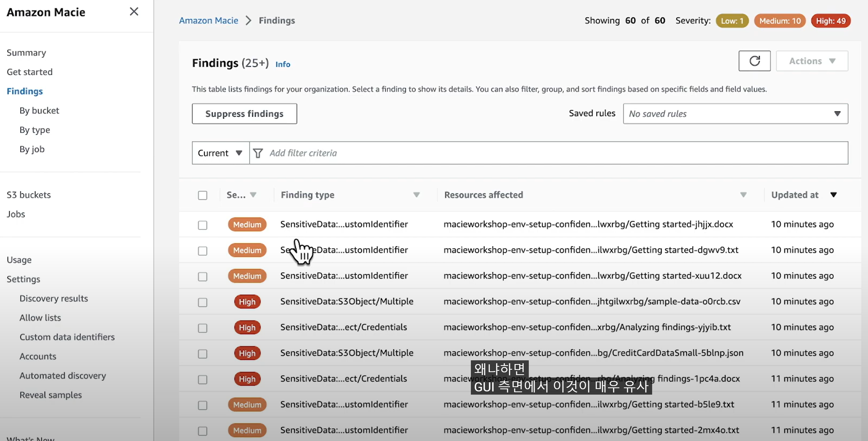Click the breadcrumb chevron separator
Viewport: 868px width, 441px height.
pos(248,21)
